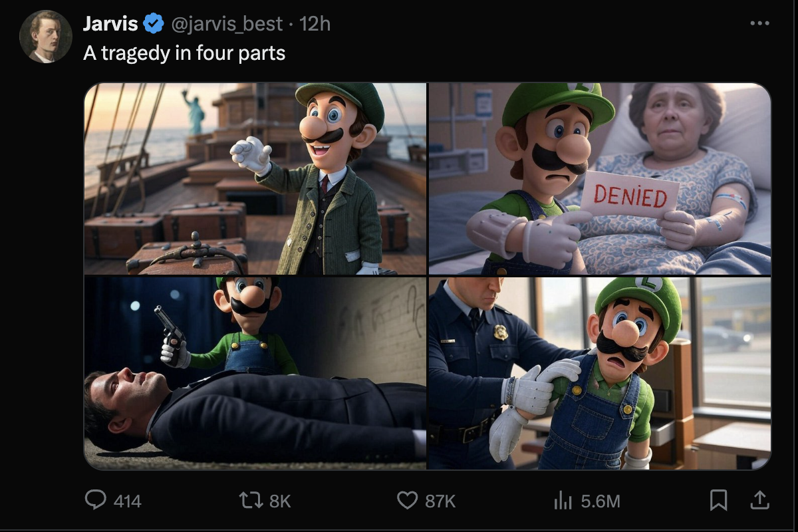Open the ship deck image
The image size is (798, 532).
click(255, 178)
